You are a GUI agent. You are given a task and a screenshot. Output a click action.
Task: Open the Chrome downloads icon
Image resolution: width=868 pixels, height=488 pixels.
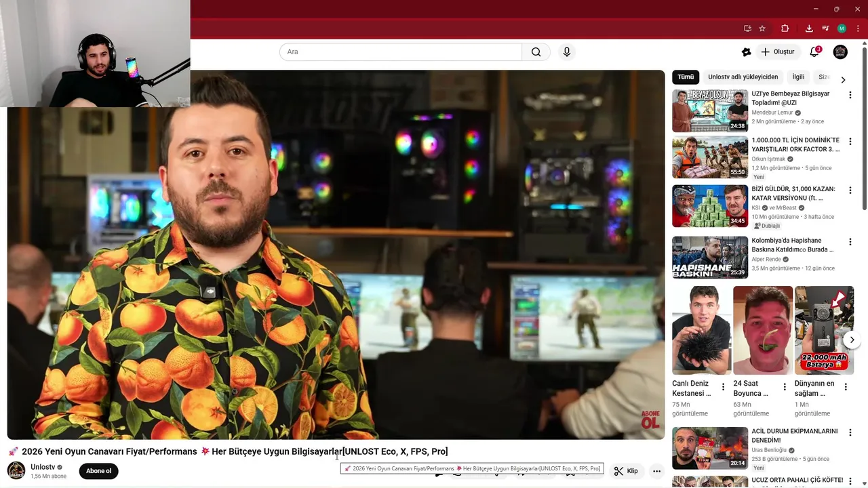click(x=809, y=28)
